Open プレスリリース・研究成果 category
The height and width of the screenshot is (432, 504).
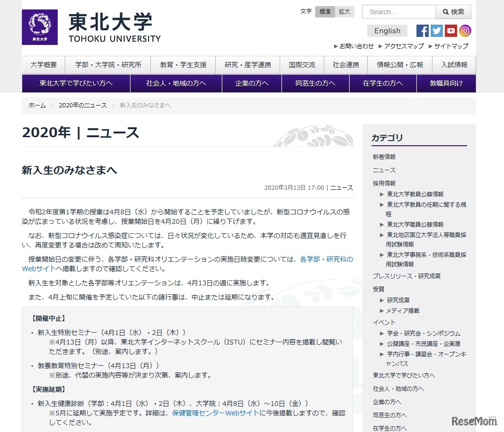click(407, 276)
